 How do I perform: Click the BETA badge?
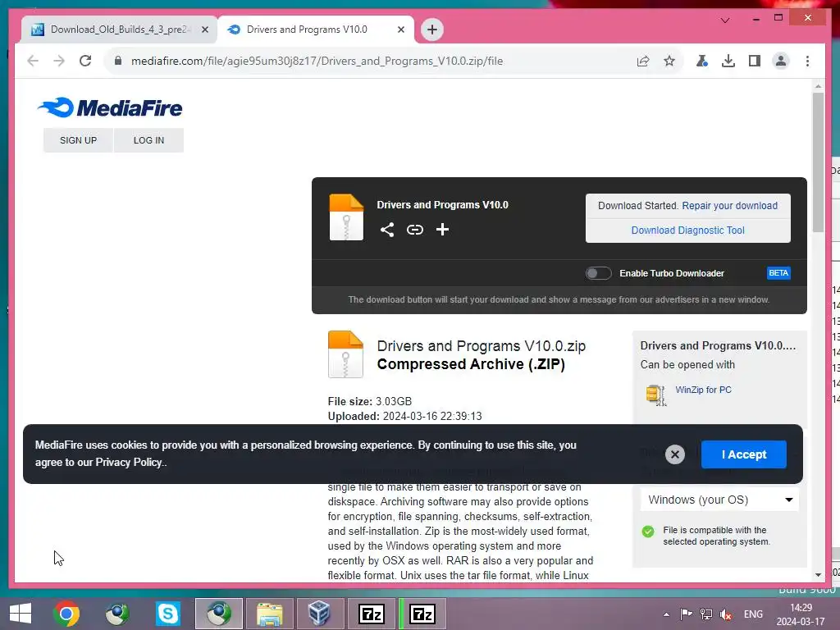pyautogui.click(x=778, y=273)
